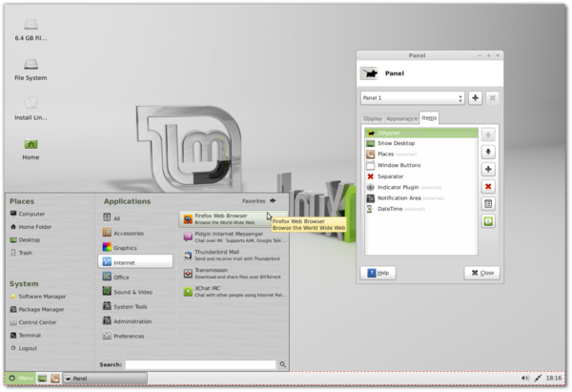
Task: Click the menu Search input field
Action: (x=200, y=364)
